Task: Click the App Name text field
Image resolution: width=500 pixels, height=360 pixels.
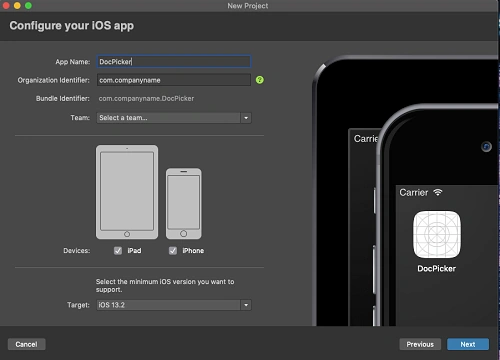Action: (x=174, y=62)
